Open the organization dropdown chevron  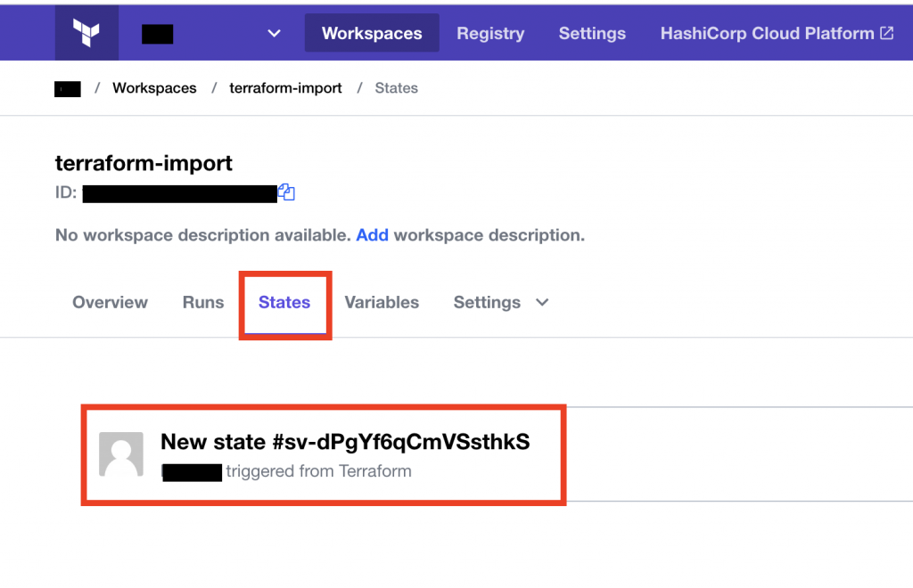tap(273, 32)
